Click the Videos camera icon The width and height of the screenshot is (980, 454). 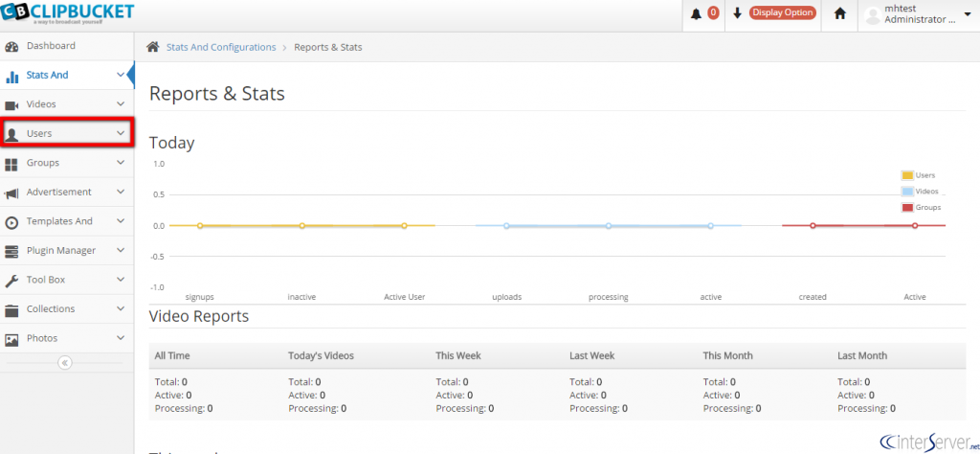(x=11, y=105)
